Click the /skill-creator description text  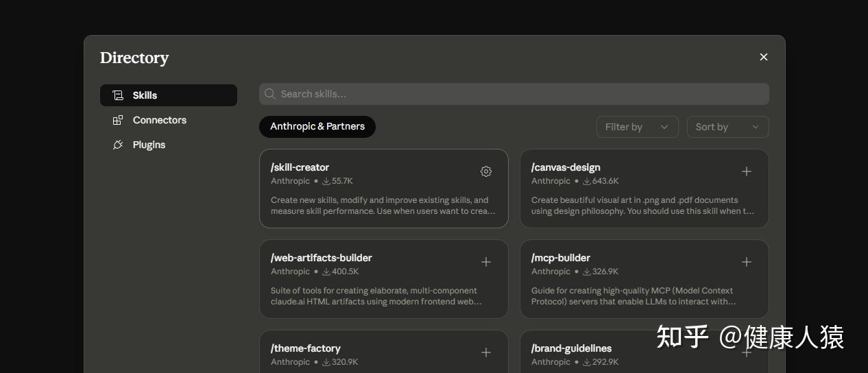(x=383, y=206)
